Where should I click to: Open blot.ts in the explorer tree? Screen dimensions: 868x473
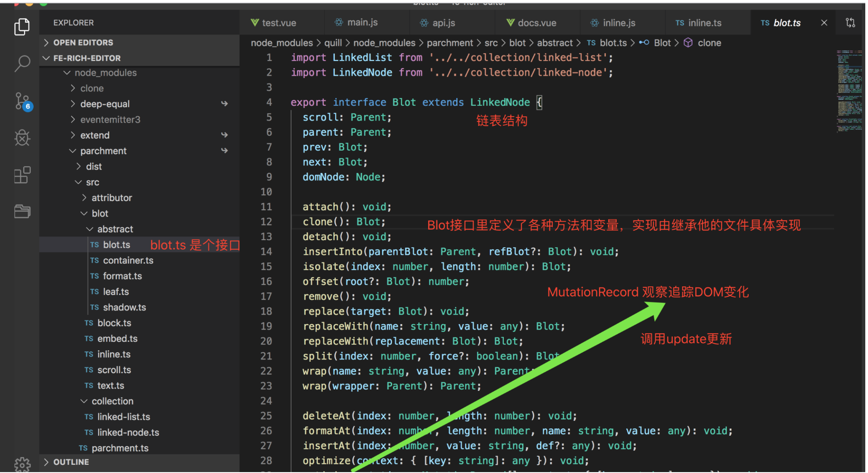coord(139,245)
